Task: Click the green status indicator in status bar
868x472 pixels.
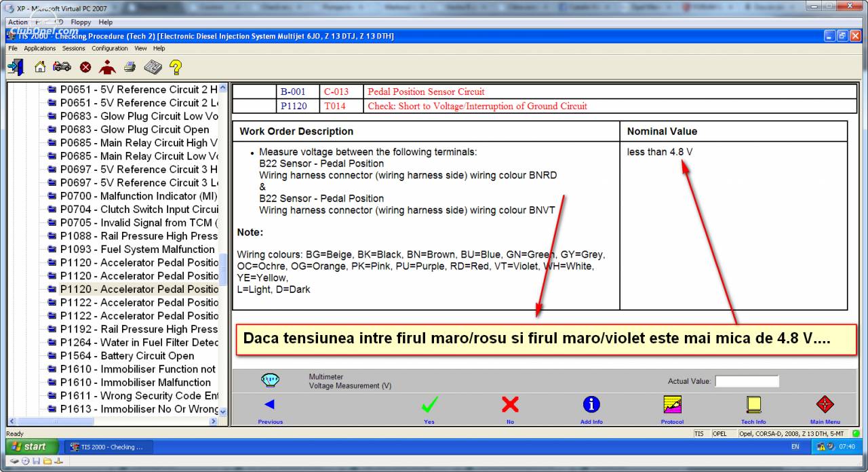Action: coord(856,433)
